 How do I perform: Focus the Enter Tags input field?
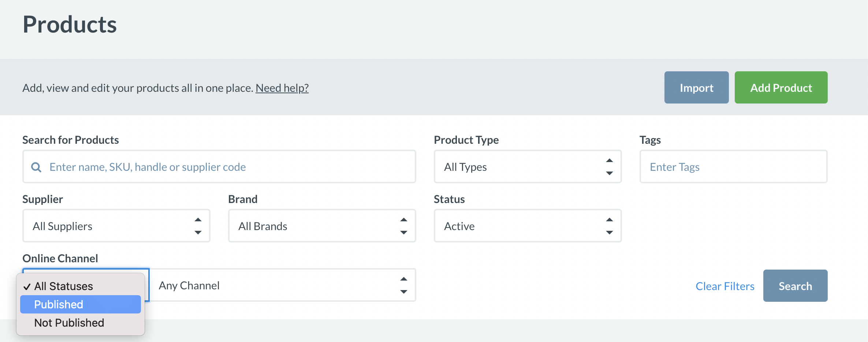tap(733, 167)
